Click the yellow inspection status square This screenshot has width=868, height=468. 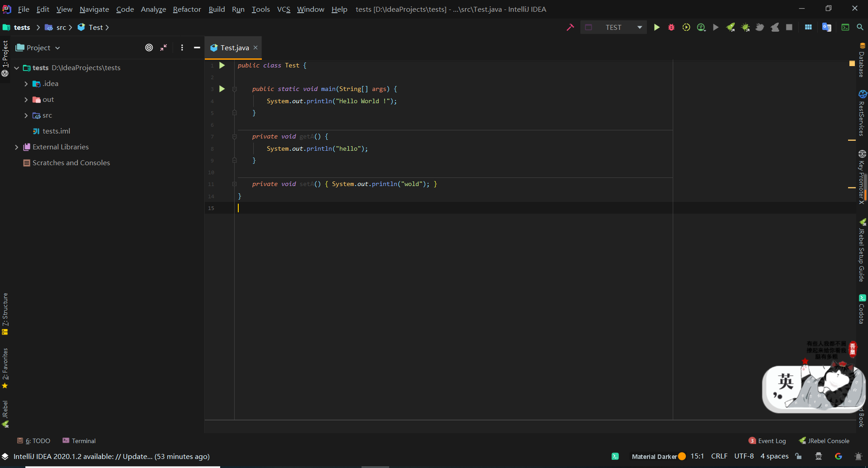tap(852, 64)
